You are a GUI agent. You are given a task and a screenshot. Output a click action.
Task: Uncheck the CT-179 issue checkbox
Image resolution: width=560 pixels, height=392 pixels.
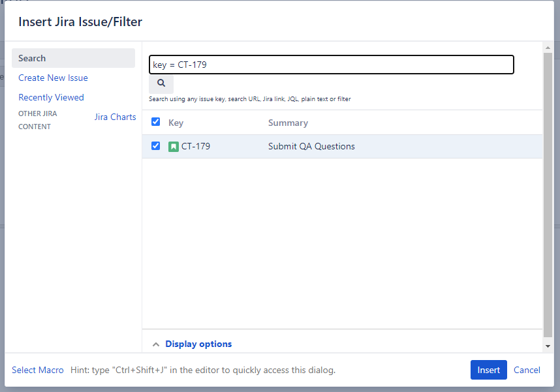tap(156, 145)
